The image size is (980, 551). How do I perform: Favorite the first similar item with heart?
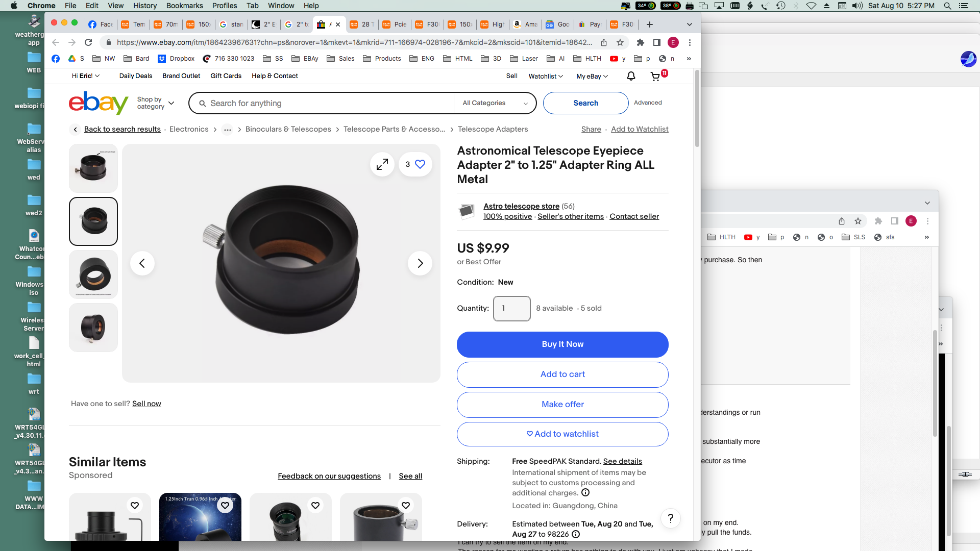click(135, 505)
